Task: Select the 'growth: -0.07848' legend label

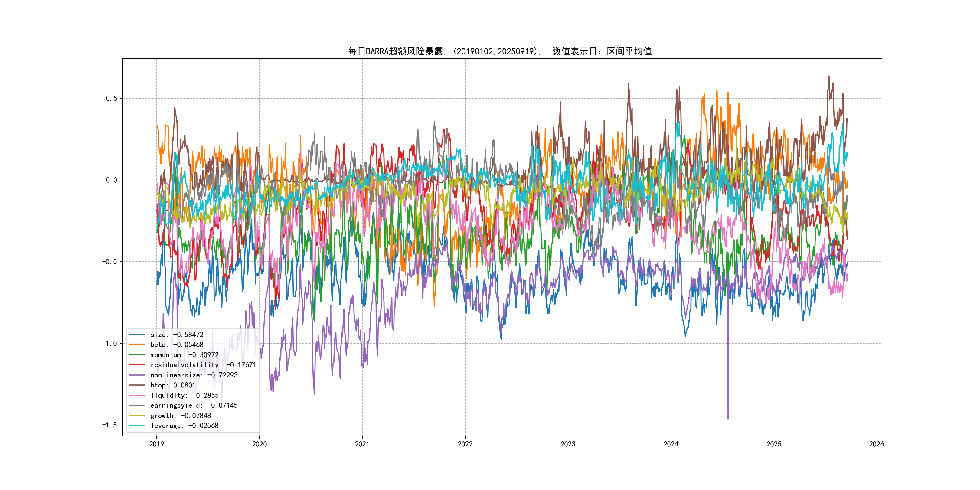Action: point(180,416)
